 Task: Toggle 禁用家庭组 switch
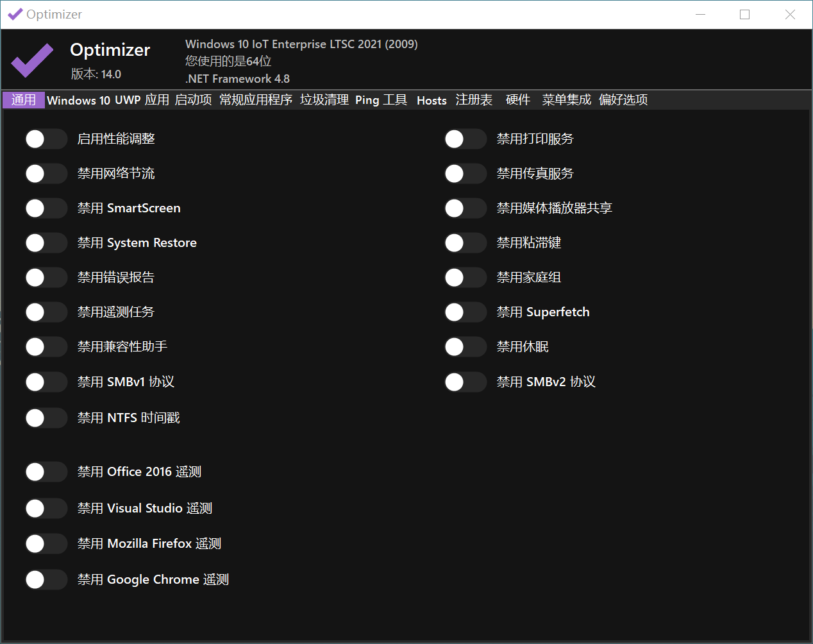click(465, 278)
